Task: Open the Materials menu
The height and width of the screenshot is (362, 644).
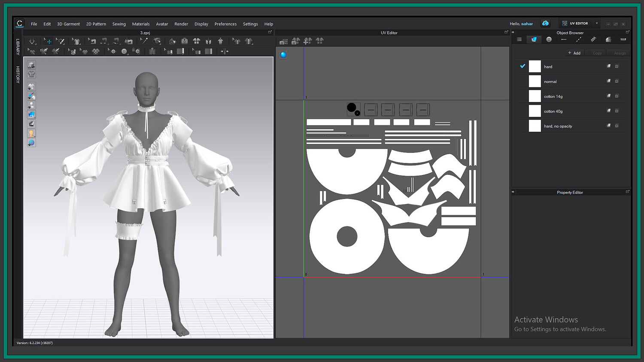Action: pyautogui.click(x=141, y=24)
